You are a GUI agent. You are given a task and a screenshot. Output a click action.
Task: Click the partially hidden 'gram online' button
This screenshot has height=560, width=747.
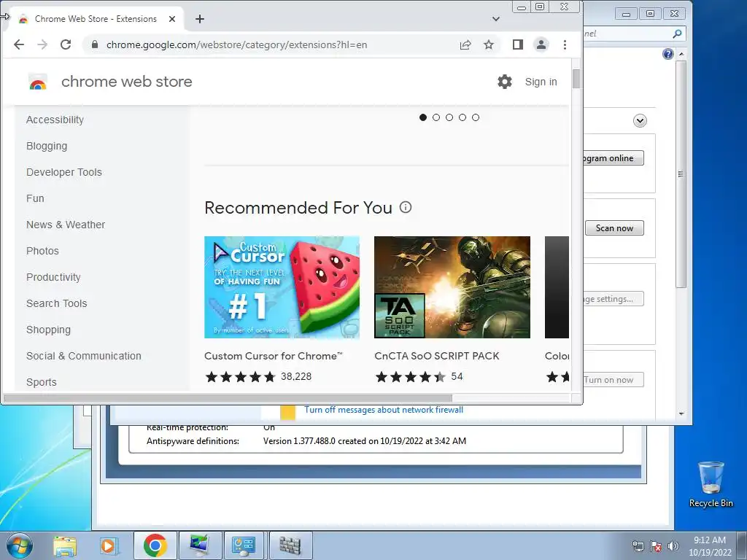614,158
